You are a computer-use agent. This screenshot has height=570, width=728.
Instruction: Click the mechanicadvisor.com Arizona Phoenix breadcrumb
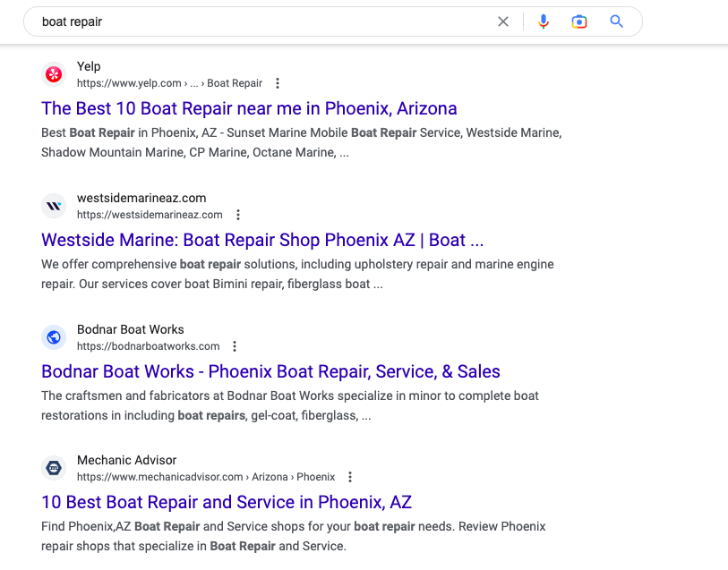point(206,477)
